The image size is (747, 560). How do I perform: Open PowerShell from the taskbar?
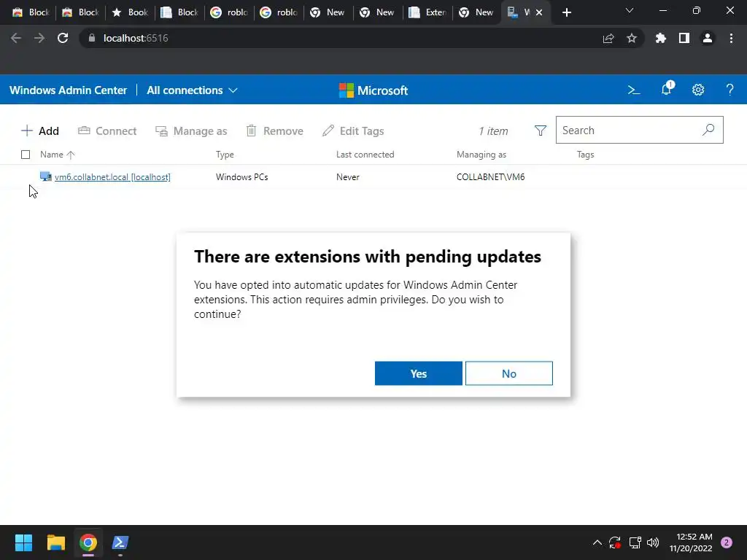point(120,542)
